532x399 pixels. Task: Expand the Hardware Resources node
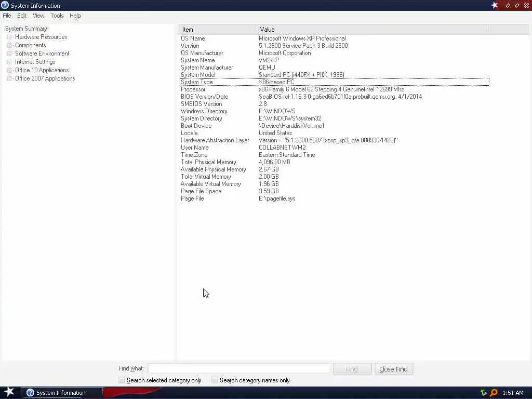click(9, 37)
